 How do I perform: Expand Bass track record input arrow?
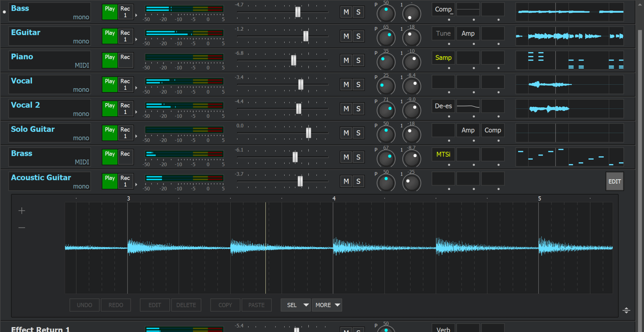pos(136,15)
